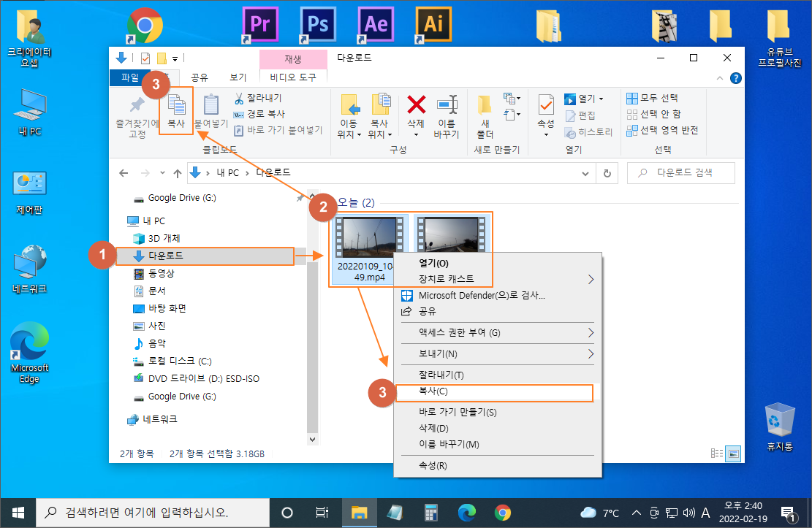The image size is (812, 528).
Task: Select Pictures (사진) in navigation pane
Action: tap(150, 326)
